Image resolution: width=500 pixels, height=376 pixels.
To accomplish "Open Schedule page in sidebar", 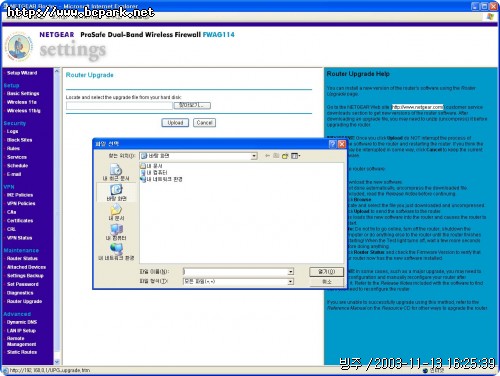I will pos(17,166).
